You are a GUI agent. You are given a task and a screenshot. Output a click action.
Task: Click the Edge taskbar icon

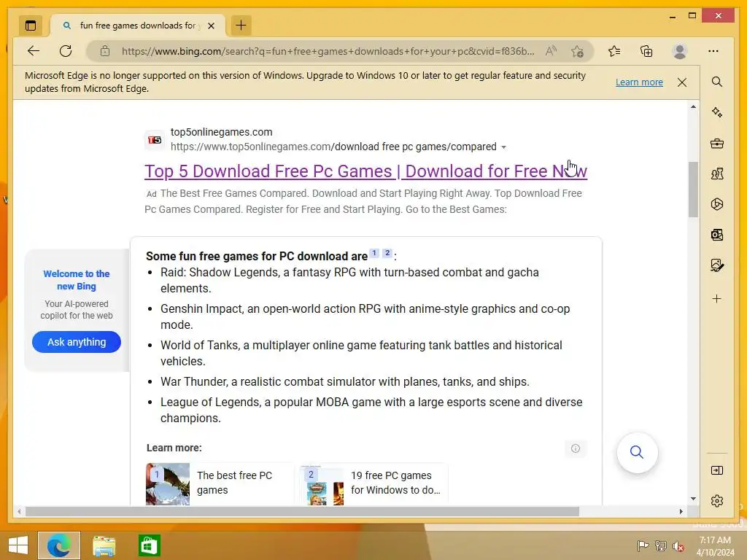click(x=59, y=545)
